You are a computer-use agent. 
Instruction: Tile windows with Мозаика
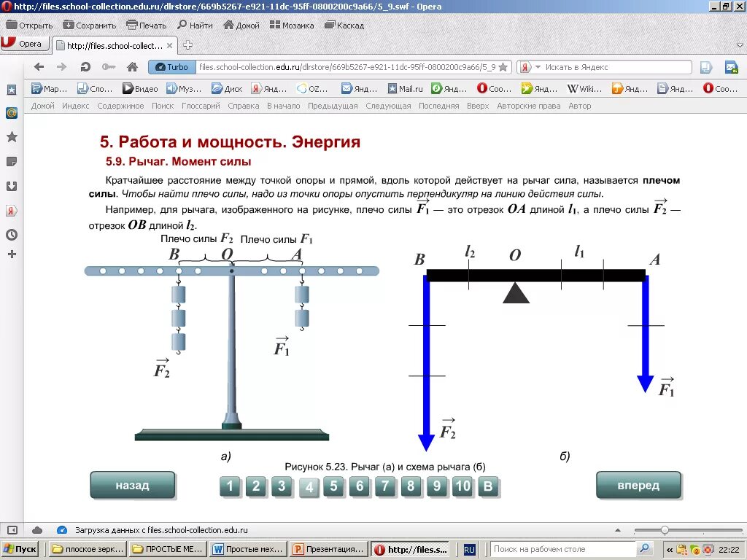pyautogui.click(x=292, y=26)
